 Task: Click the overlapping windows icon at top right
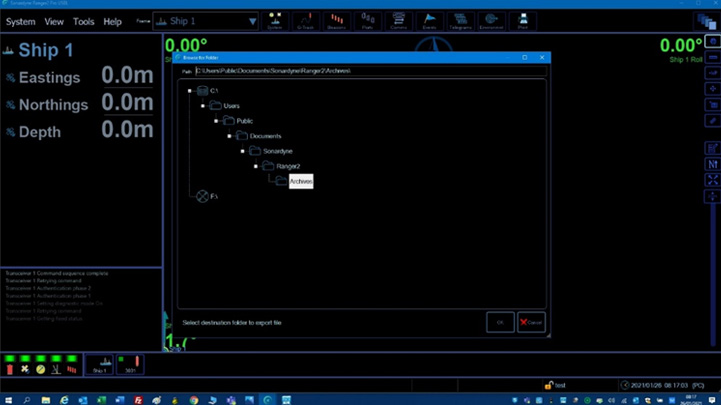click(x=706, y=22)
